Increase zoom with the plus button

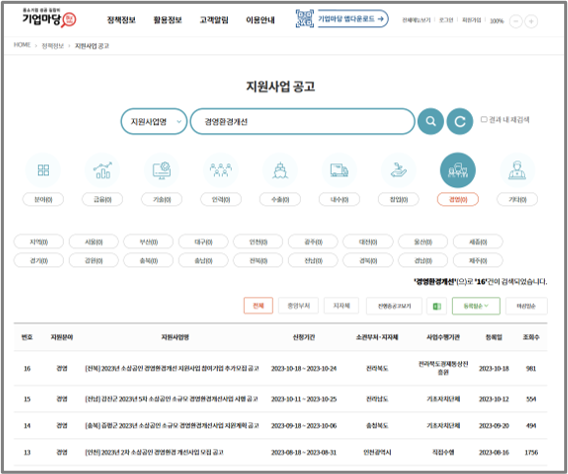click(531, 21)
